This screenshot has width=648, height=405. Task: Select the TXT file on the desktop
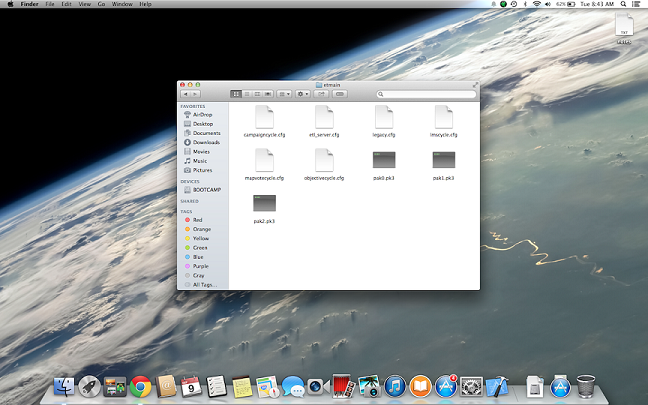[624, 25]
